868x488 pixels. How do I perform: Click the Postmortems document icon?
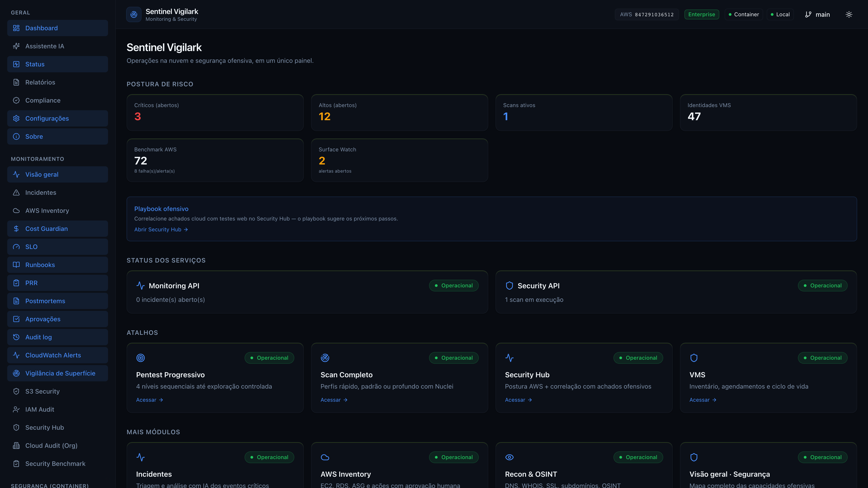coord(16,301)
